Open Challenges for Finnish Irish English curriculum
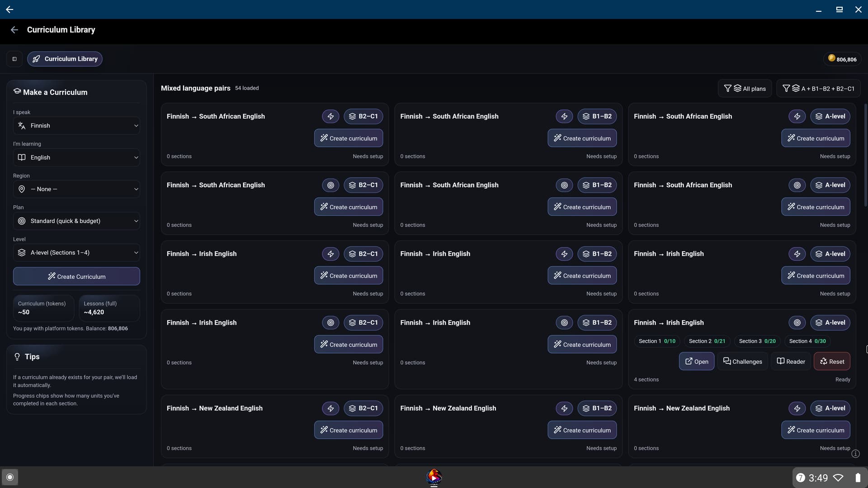Viewport: 868px width, 488px height. [x=742, y=361]
